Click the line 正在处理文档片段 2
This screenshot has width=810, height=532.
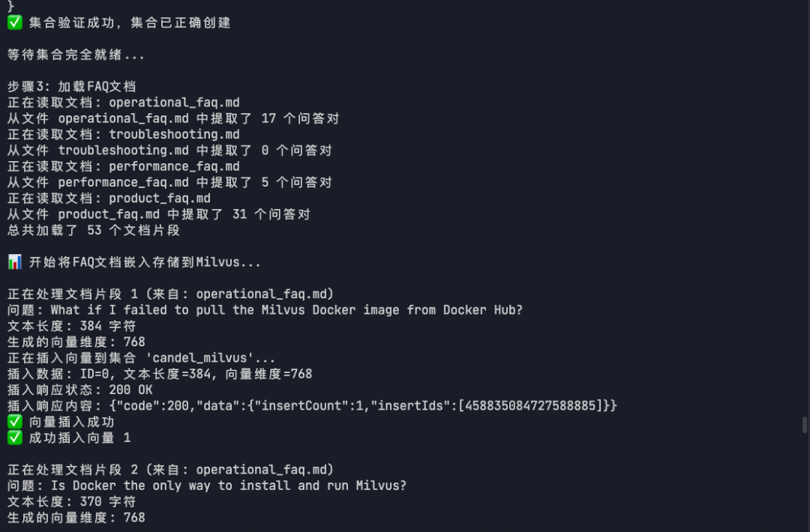coord(170,470)
